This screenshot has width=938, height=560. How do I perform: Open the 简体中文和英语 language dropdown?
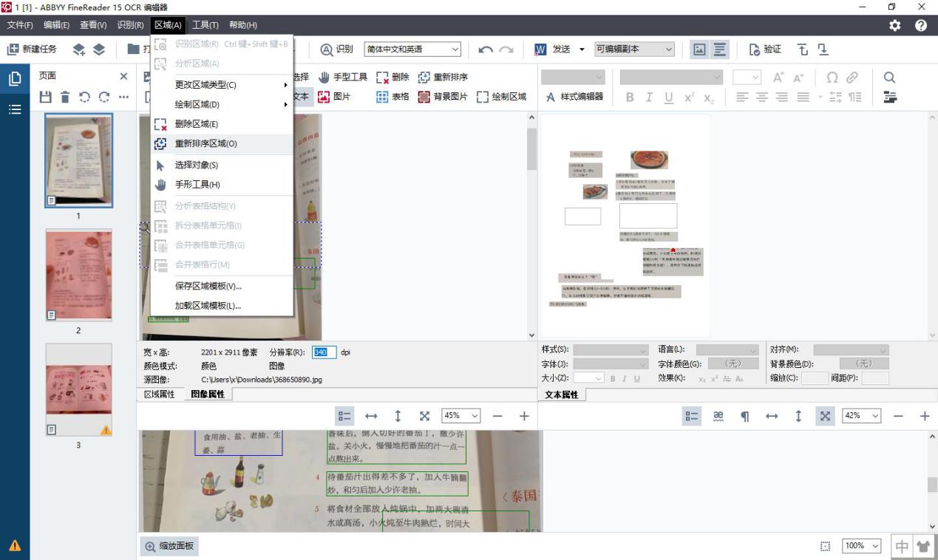point(412,49)
